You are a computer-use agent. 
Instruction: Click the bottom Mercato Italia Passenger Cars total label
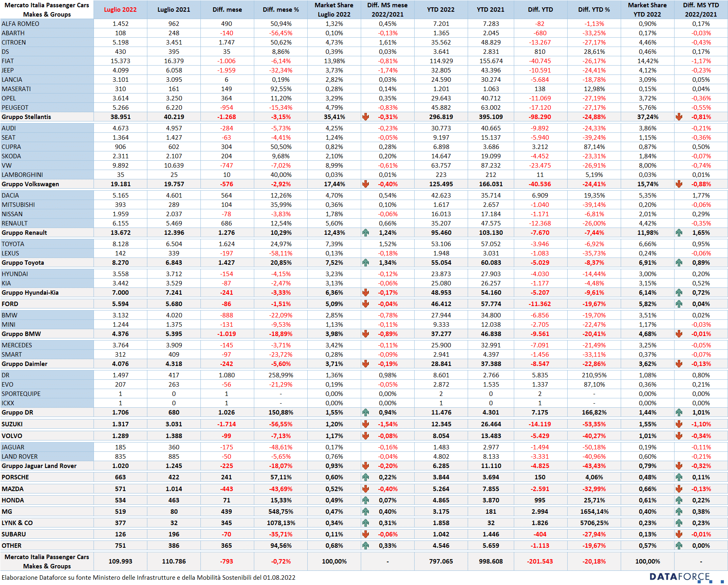tap(47, 562)
